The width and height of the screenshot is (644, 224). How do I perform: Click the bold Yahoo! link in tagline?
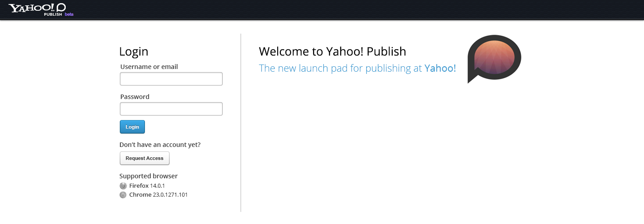coord(440,68)
